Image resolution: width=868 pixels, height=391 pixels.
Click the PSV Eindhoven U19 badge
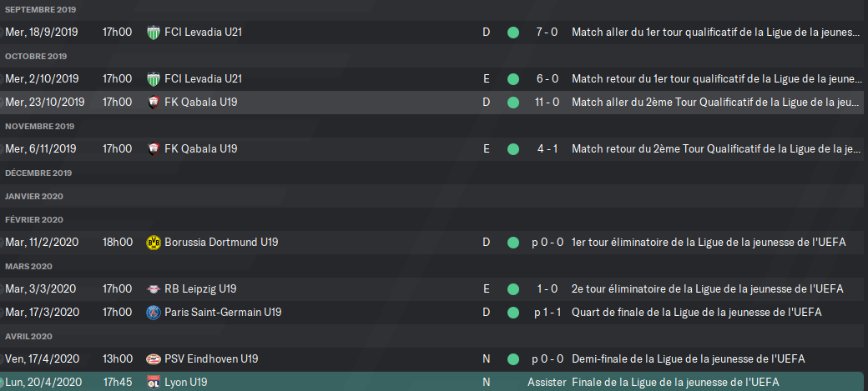coord(154,359)
